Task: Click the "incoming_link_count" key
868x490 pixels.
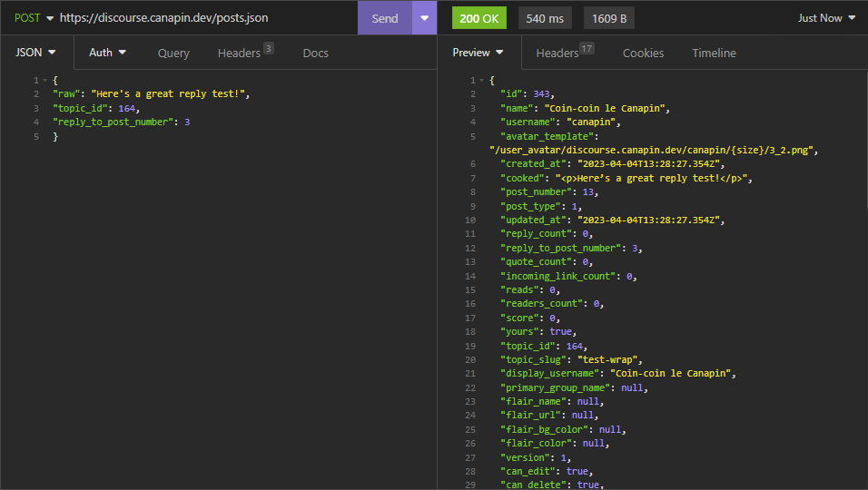Action: pyautogui.click(x=558, y=276)
